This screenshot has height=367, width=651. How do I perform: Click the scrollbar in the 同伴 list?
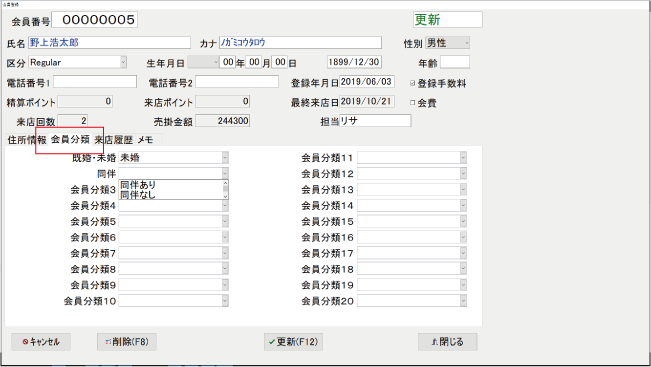click(x=225, y=190)
